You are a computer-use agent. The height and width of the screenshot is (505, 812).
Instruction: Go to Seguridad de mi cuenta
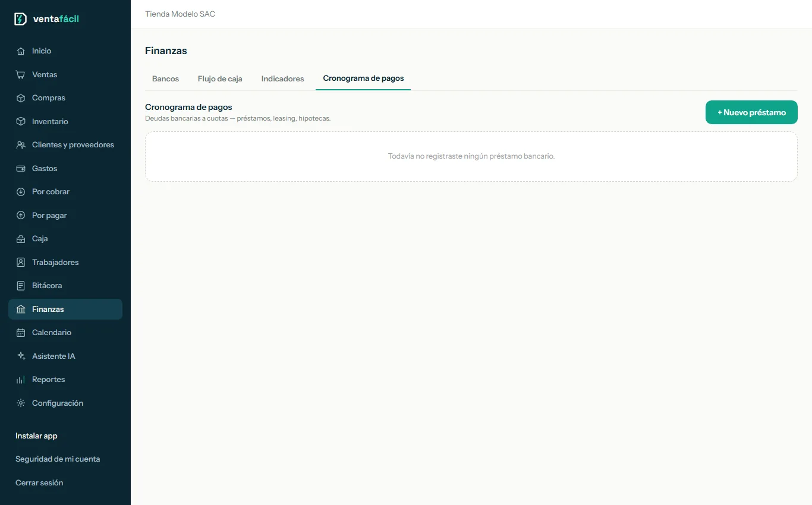coord(58,459)
